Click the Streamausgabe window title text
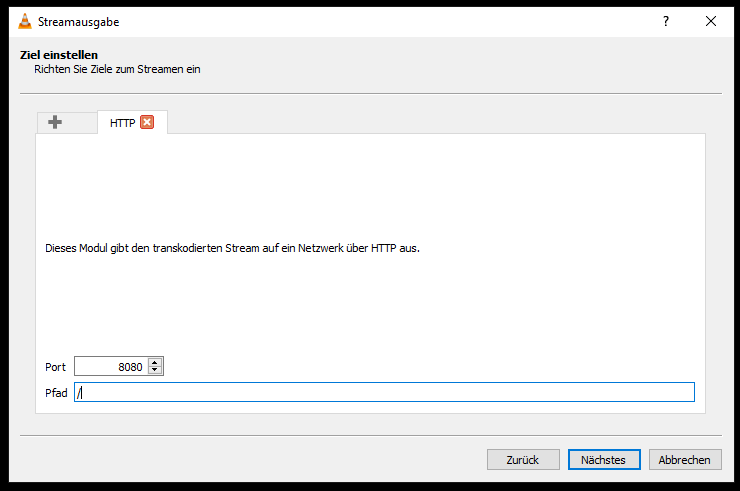 point(78,22)
